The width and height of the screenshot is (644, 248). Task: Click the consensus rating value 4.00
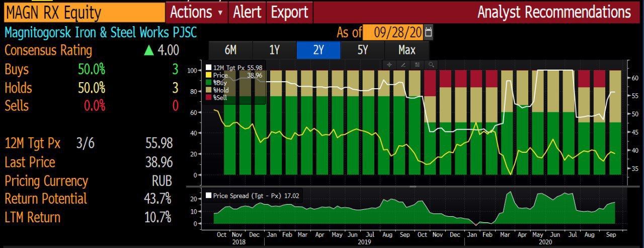pyautogui.click(x=168, y=50)
